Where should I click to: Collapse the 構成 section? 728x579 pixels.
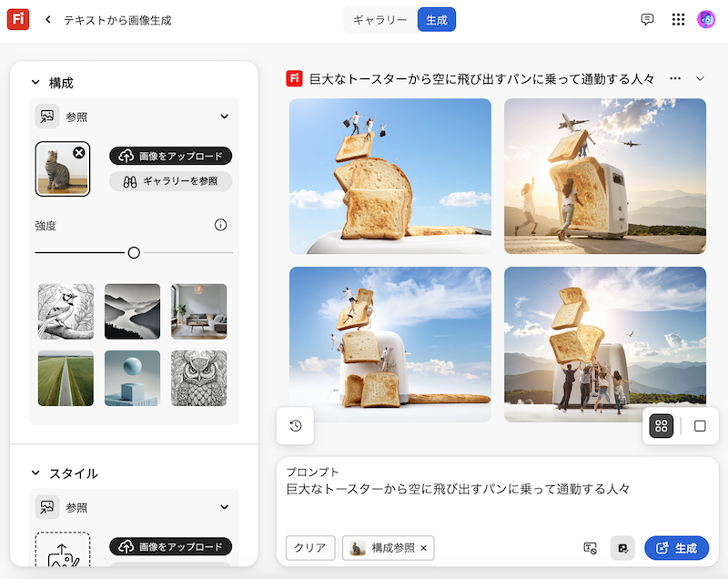click(35, 83)
